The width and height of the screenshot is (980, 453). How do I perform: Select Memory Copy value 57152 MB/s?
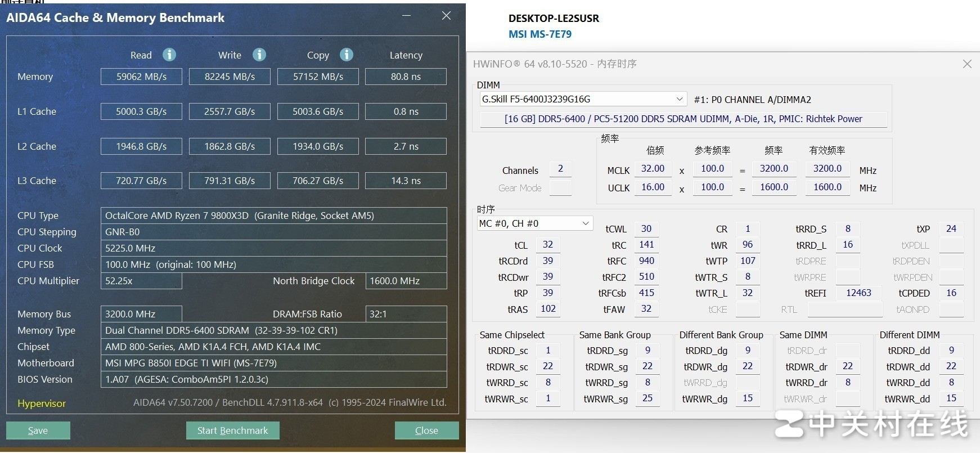tap(318, 77)
